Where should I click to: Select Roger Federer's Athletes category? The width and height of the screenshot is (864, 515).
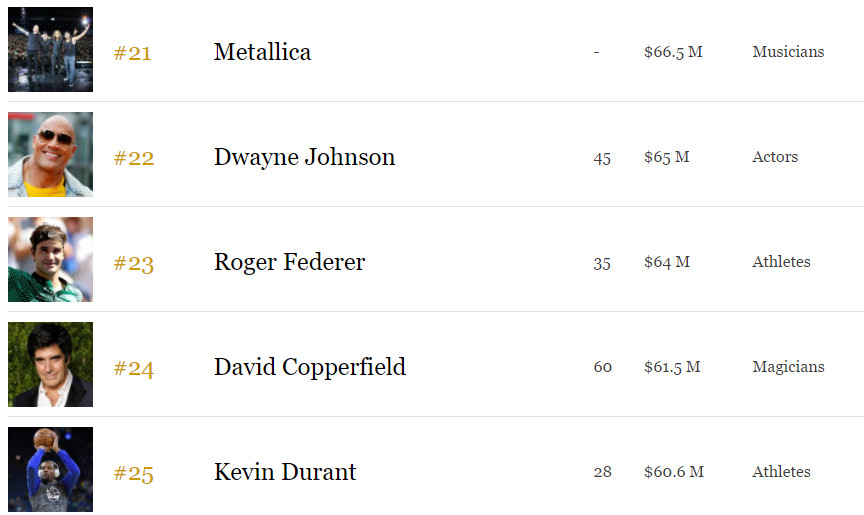point(781,262)
